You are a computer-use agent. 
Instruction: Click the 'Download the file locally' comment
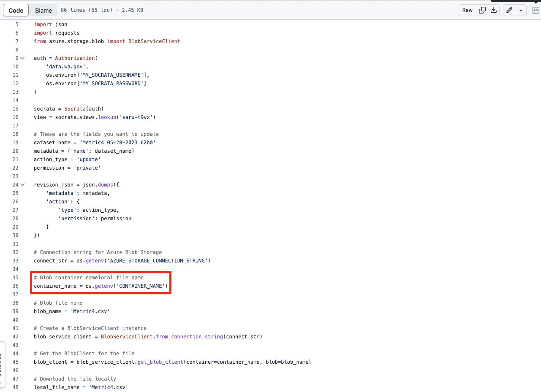[x=75, y=379]
